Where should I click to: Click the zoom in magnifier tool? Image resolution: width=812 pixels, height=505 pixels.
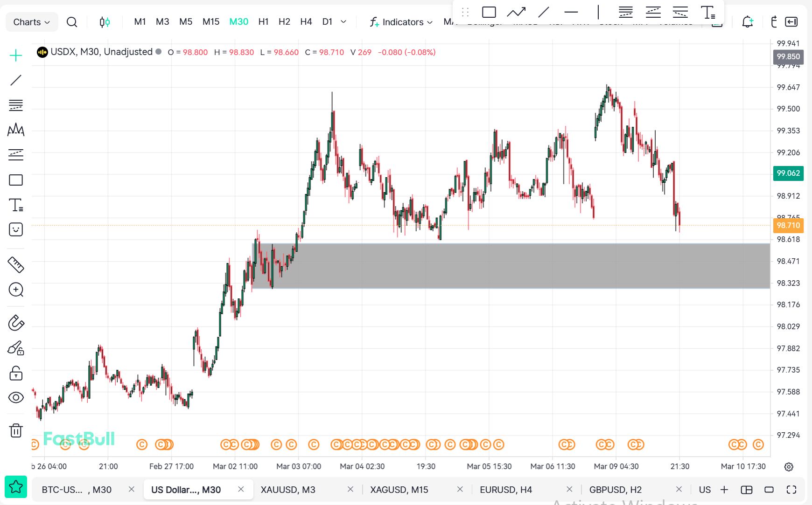16,290
